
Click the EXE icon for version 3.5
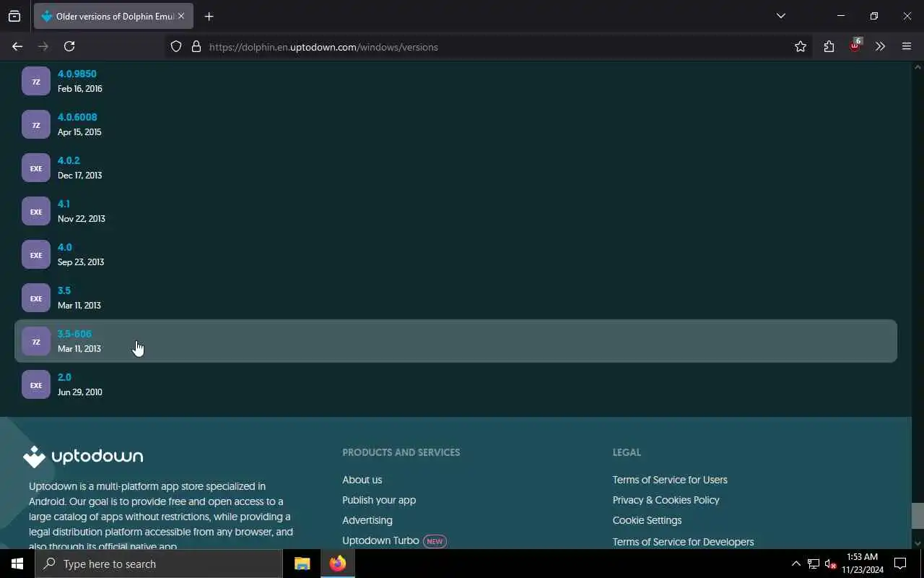pyautogui.click(x=36, y=298)
